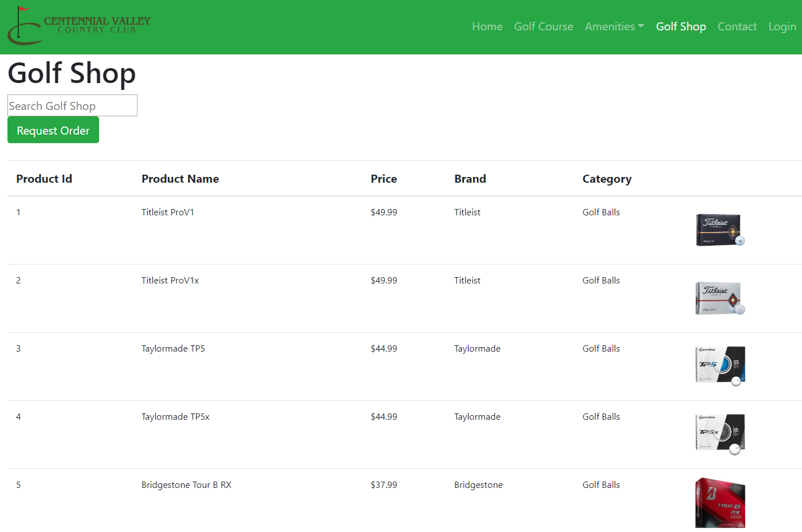
Task: Click the Bridgestone brand cell
Action: (478, 484)
